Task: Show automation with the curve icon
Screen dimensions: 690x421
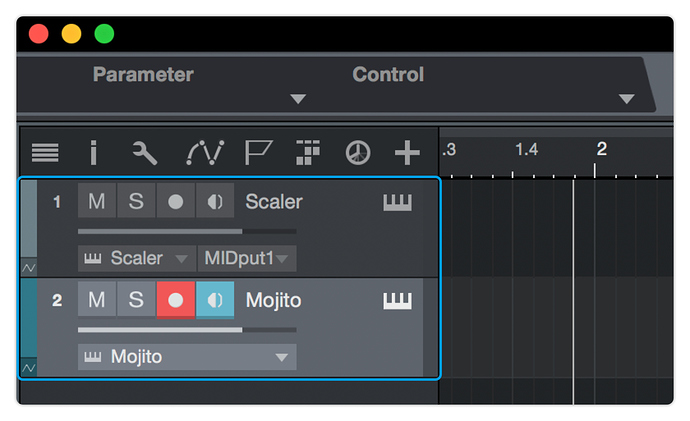Action: coord(205,153)
